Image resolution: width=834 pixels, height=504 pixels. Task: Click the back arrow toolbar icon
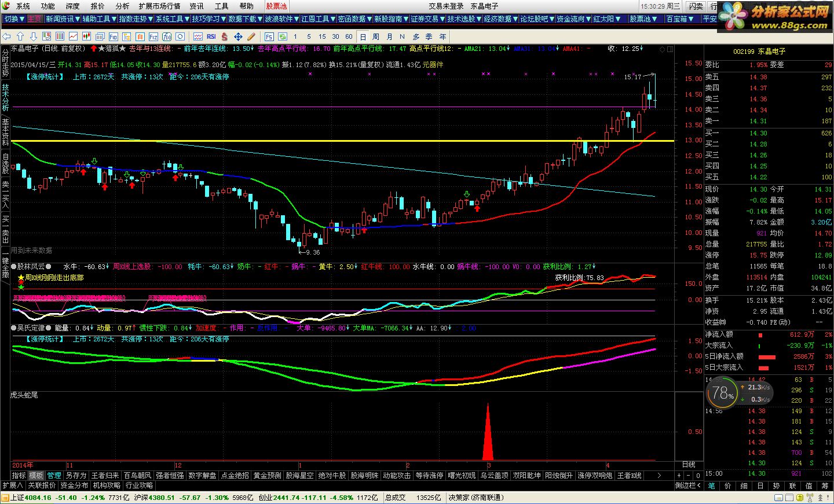pos(6,36)
